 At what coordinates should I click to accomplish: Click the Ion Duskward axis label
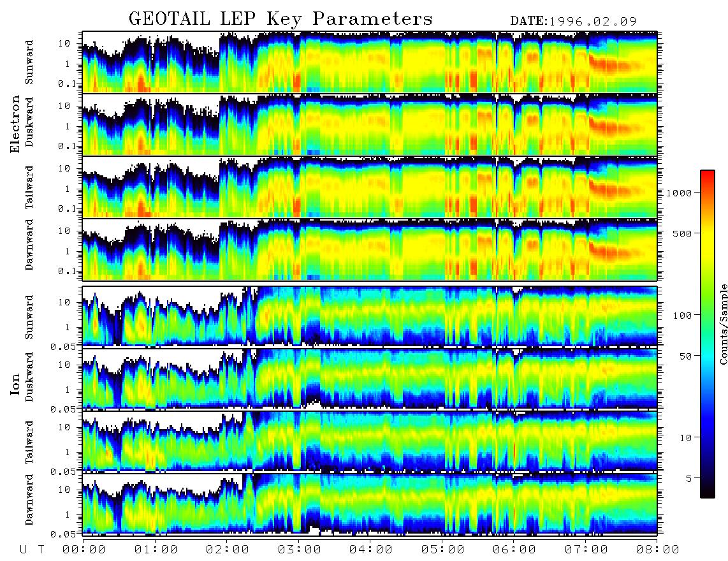click(x=29, y=377)
